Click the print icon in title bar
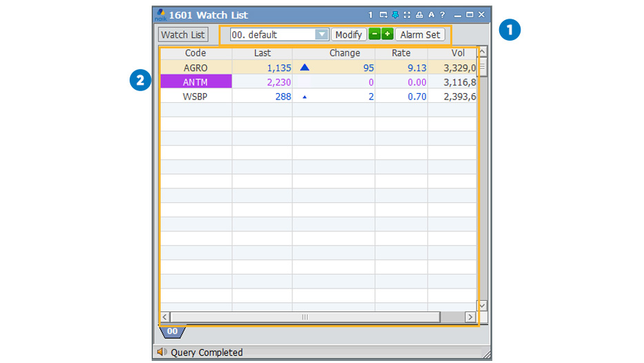This screenshot has width=644, height=363. [x=419, y=14]
